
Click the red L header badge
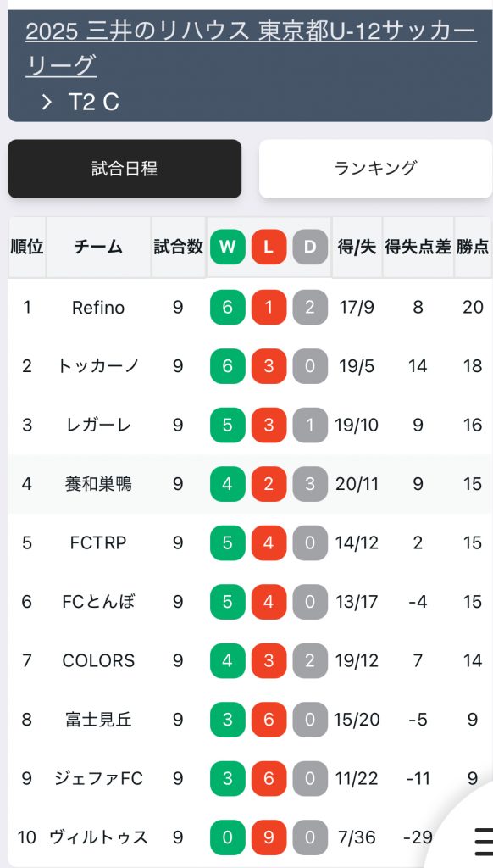[x=269, y=247]
